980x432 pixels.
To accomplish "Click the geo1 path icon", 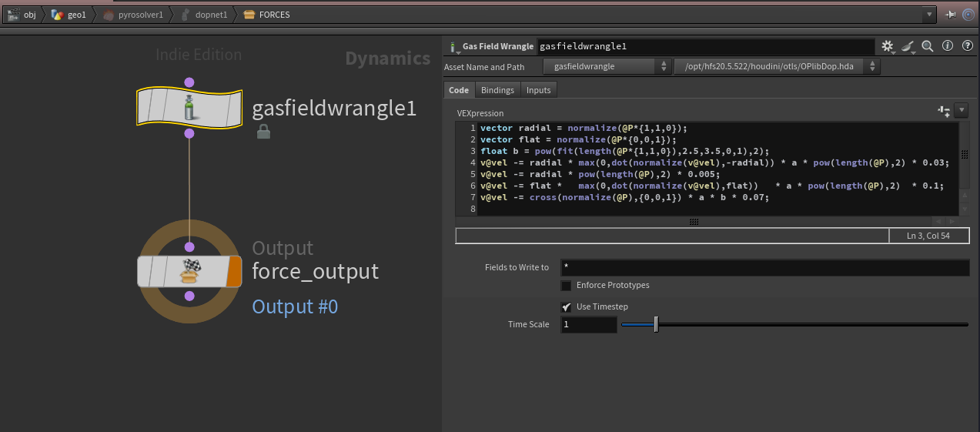I will [59, 15].
